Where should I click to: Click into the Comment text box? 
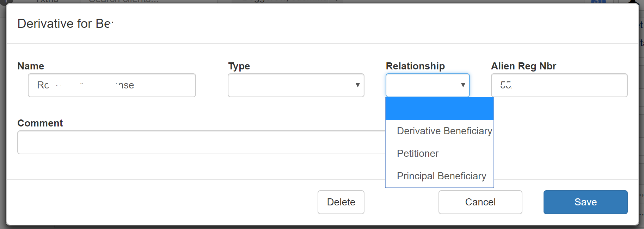pyautogui.click(x=201, y=142)
